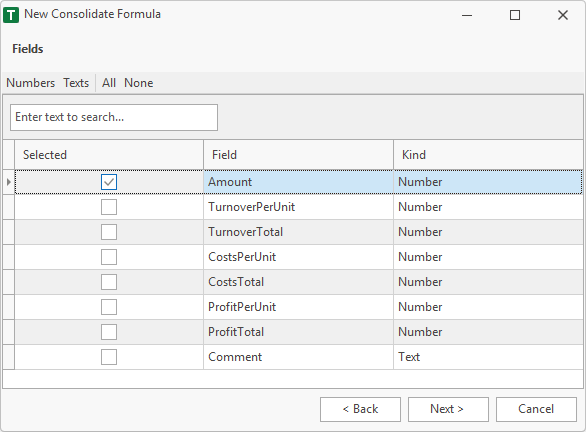Check the ProfitPerUnit checkbox
586x432 pixels.
109,307
